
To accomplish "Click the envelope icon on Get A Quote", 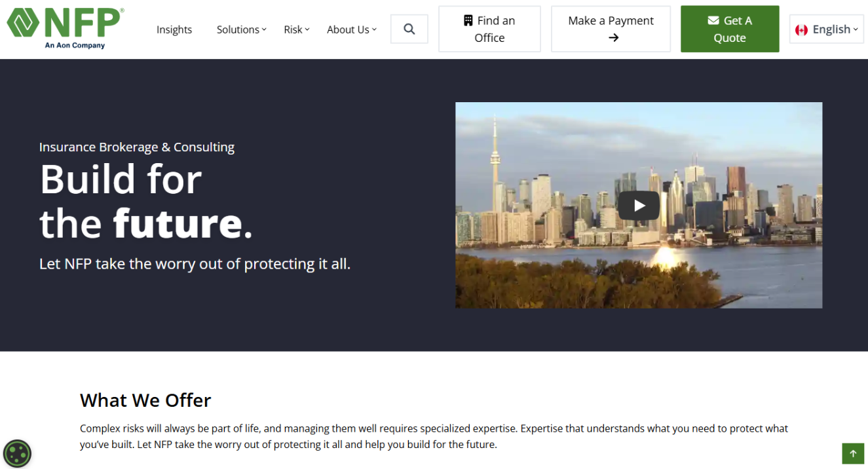I will point(713,21).
